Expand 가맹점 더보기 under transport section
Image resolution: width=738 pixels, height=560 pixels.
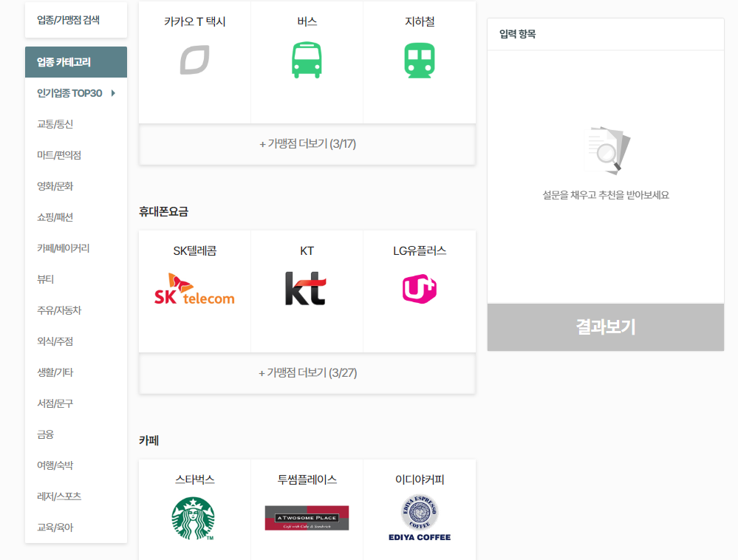point(307,145)
